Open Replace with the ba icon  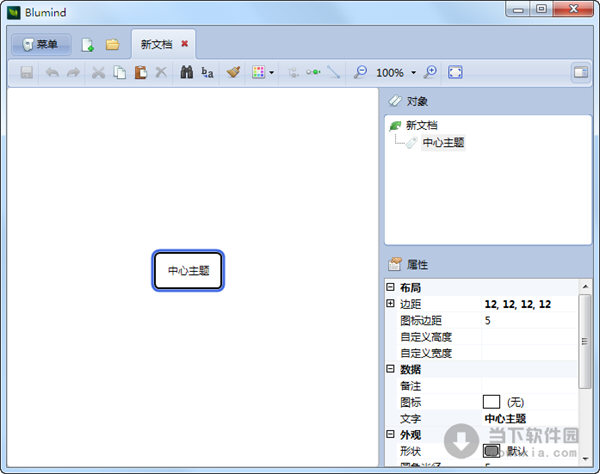pos(207,72)
